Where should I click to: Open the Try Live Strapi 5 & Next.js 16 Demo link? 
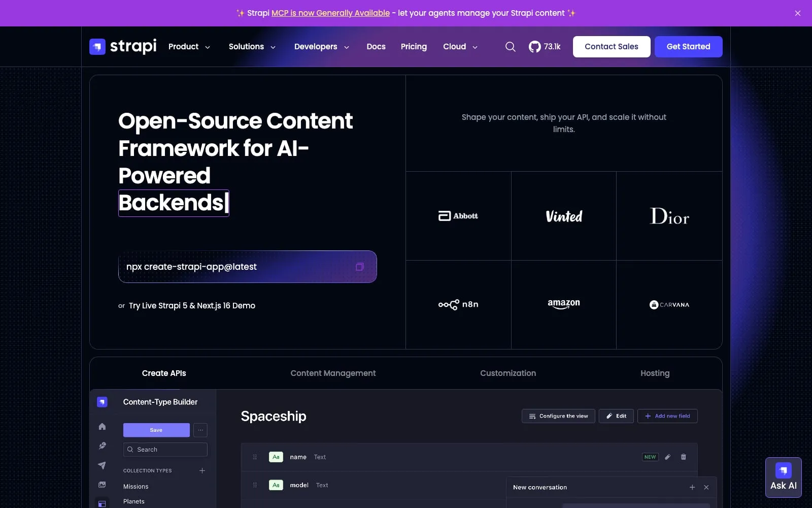(192, 305)
